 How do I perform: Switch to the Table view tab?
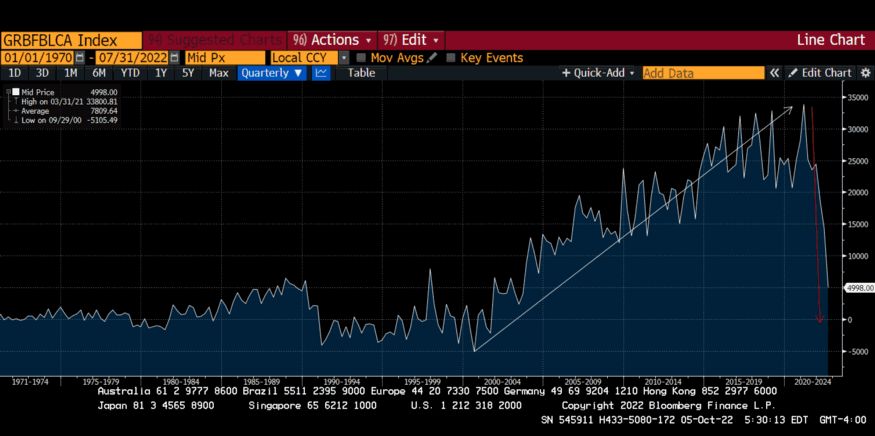pos(362,73)
